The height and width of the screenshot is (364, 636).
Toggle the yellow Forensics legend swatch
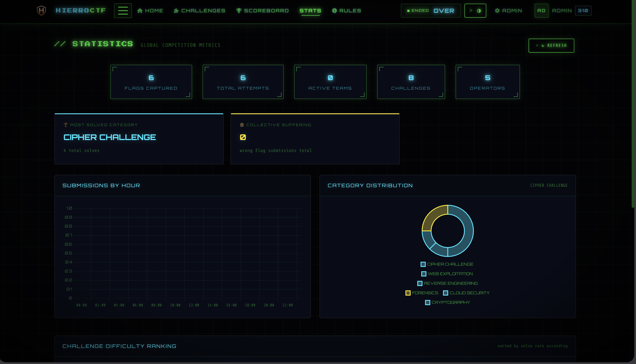coord(408,293)
